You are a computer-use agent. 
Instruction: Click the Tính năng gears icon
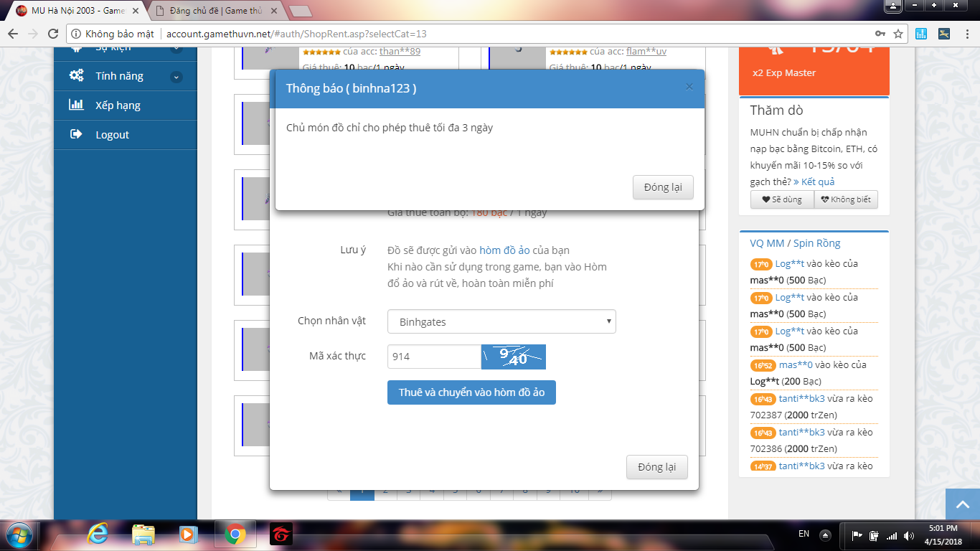click(x=76, y=75)
